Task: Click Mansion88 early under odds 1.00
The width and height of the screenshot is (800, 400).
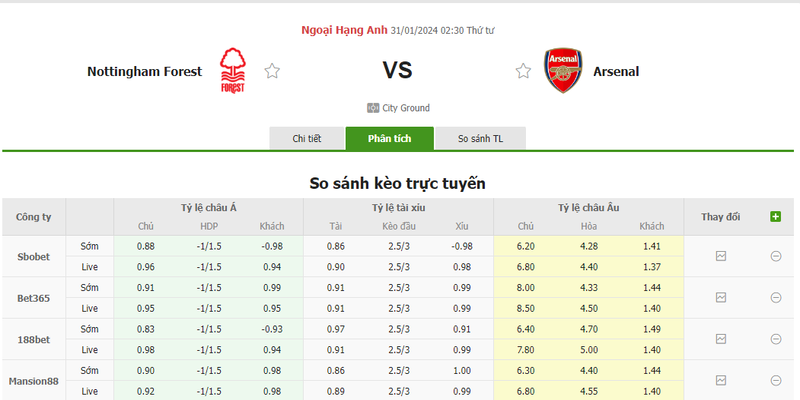Action: 462,370
